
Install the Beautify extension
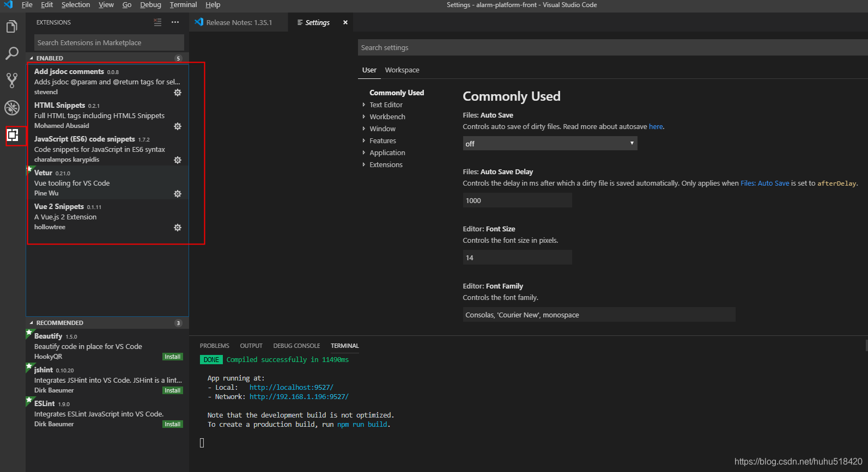(173, 357)
